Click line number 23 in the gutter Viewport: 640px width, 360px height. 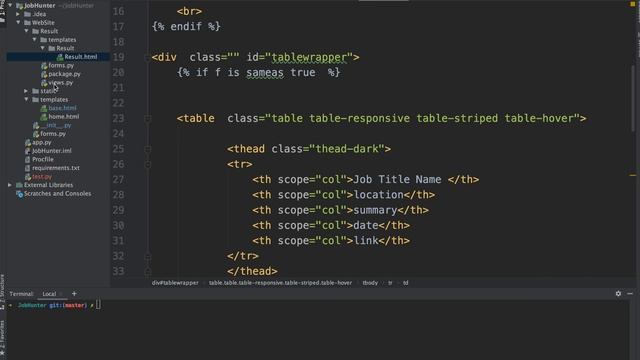[x=118, y=118]
